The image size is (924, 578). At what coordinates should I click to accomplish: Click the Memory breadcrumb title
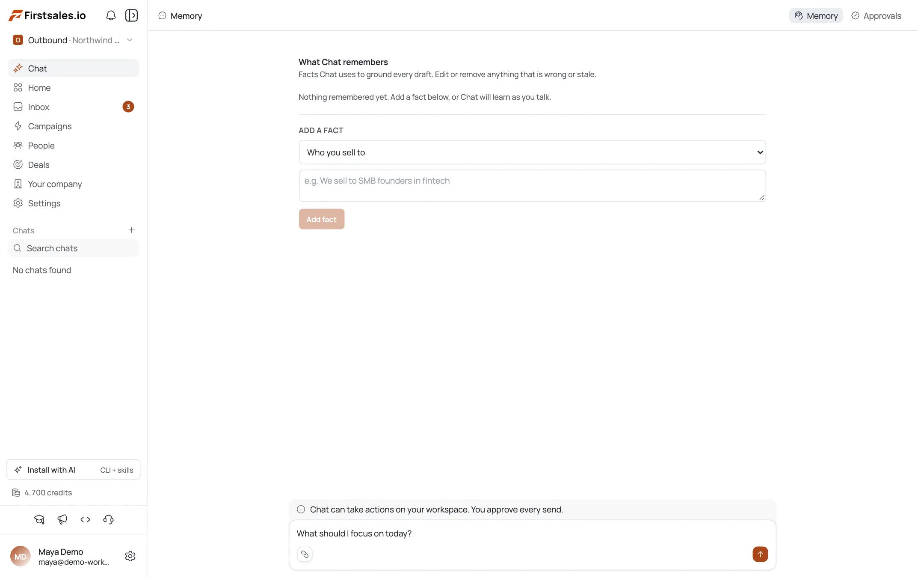[x=186, y=16]
